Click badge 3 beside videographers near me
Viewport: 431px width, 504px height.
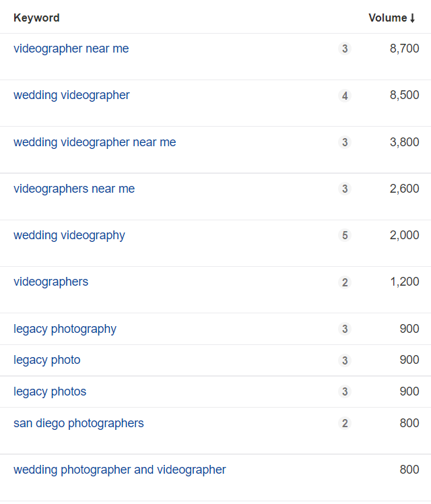345,189
